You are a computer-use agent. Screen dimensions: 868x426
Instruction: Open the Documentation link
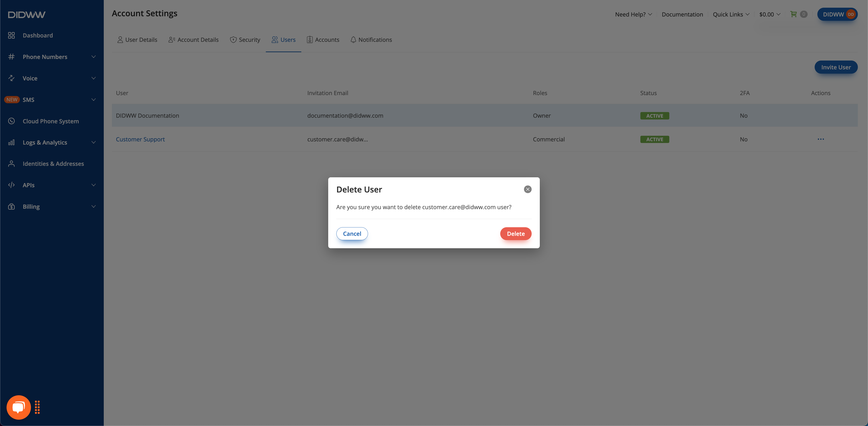[x=682, y=14]
